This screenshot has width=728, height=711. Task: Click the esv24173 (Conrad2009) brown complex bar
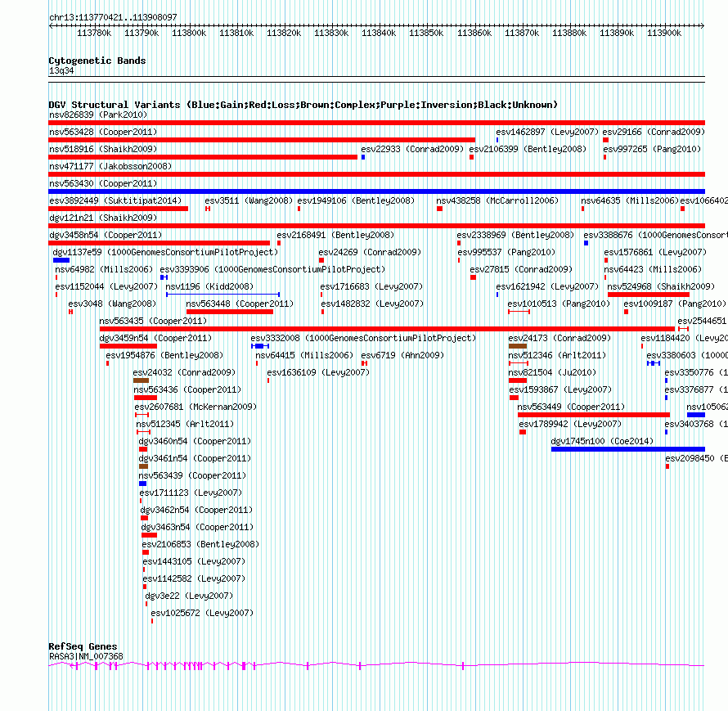coord(518,346)
